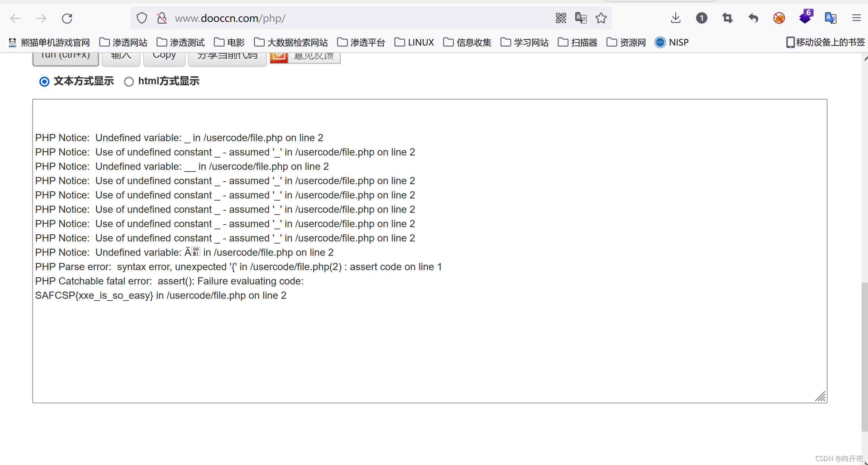Open the purple extension with badge 6
868x465 pixels.
tap(805, 18)
